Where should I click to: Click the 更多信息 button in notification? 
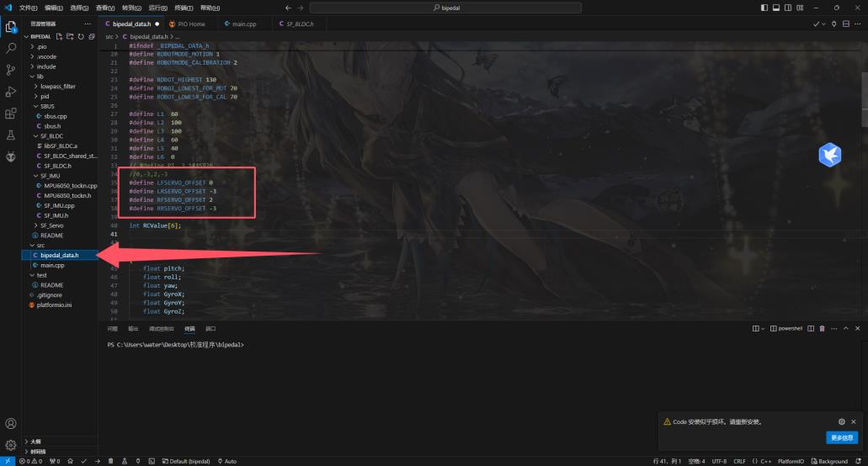[841, 437]
